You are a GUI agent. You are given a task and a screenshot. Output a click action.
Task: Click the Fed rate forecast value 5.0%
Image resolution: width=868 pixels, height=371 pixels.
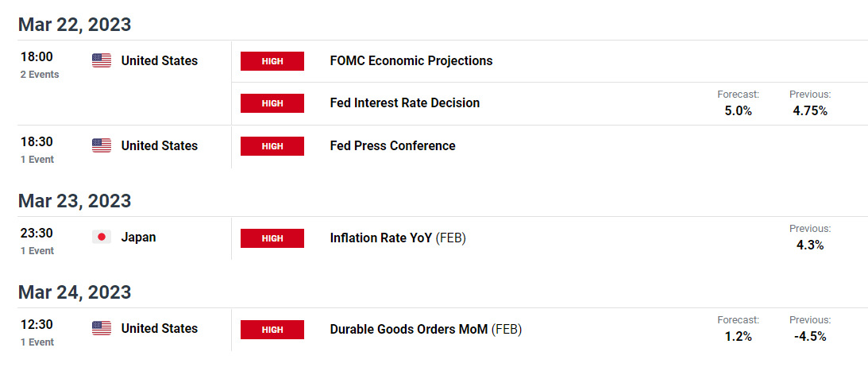pos(739,110)
